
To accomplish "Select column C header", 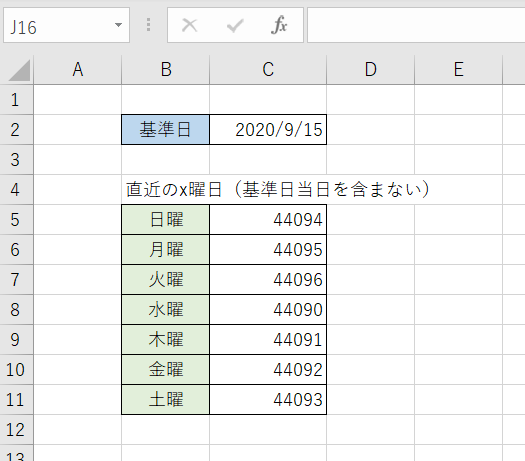I will click(x=268, y=70).
